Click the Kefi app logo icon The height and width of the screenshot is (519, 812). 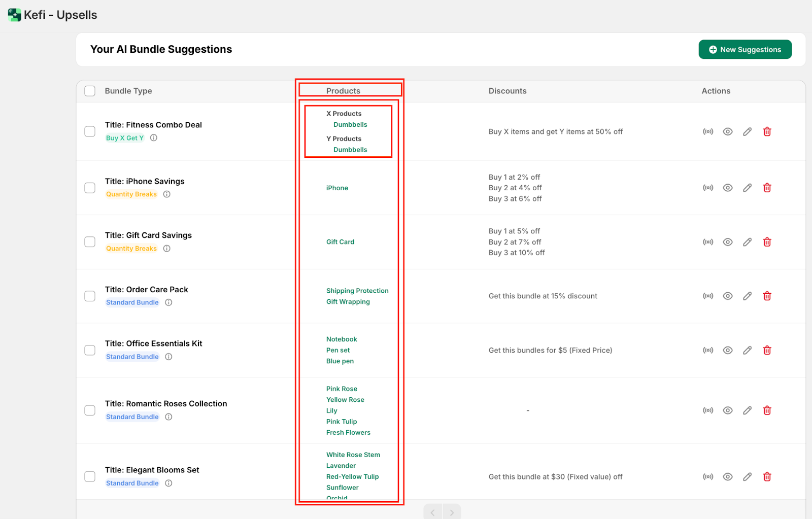tap(14, 15)
